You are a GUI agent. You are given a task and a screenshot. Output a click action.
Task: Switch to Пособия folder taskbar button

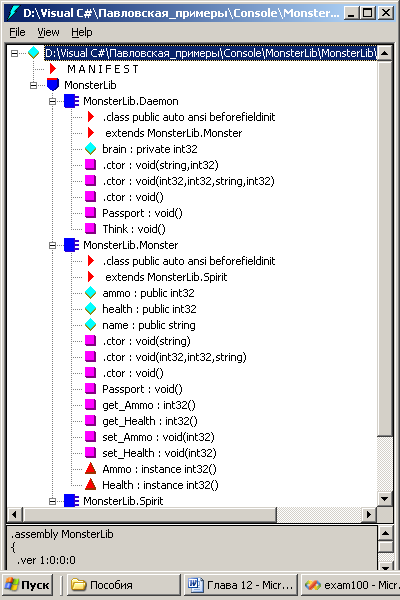click(x=124, y=585)
